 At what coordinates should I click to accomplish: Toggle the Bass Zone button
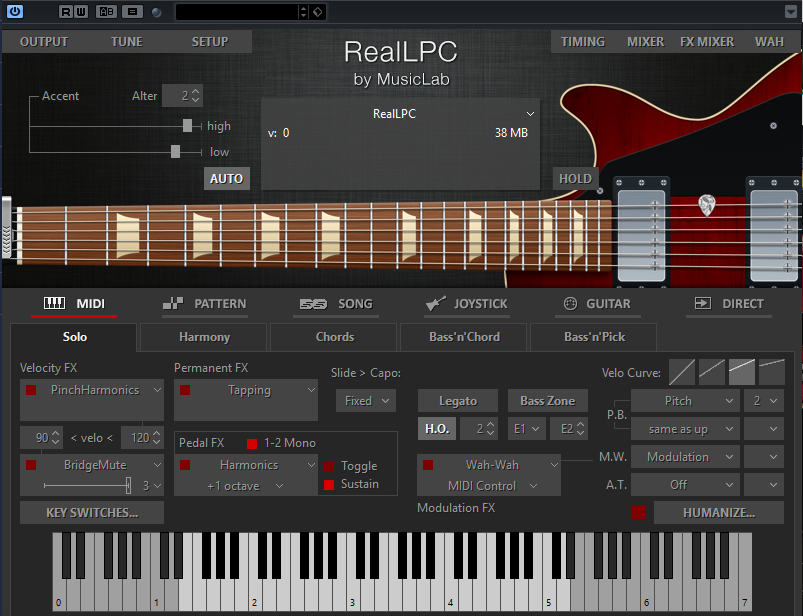coord(547,401)
